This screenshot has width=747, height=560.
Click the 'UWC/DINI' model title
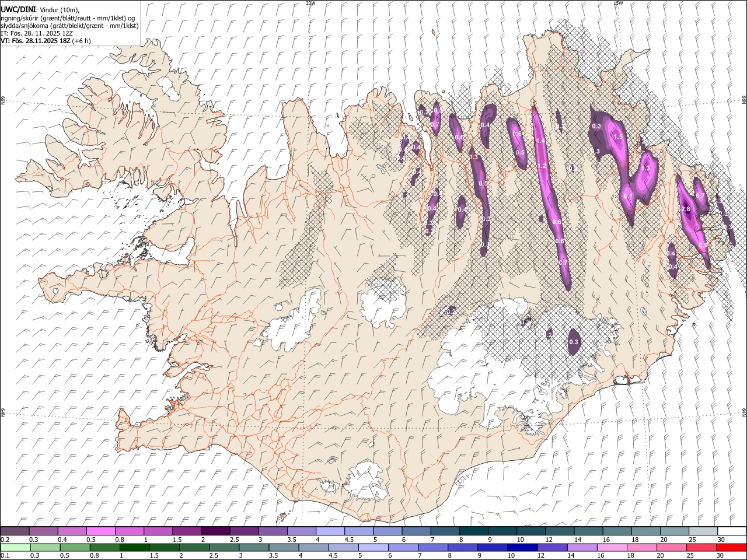pyautogui.click(x=18, y=9)
